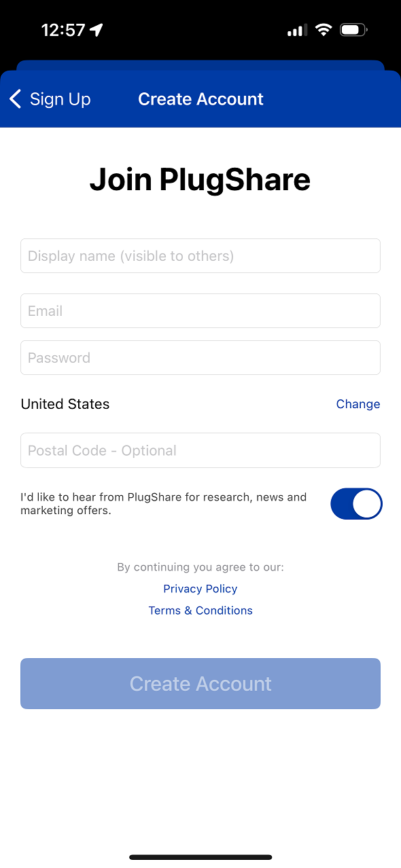Tap the clock showing 12:57
401x868 pixels.
coord(63,30)
